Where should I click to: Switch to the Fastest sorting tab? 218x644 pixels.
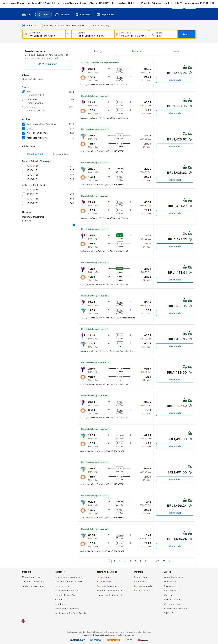176,51
